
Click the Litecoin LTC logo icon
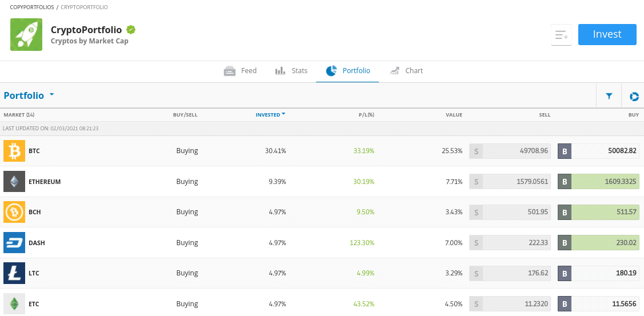(14, 273)
